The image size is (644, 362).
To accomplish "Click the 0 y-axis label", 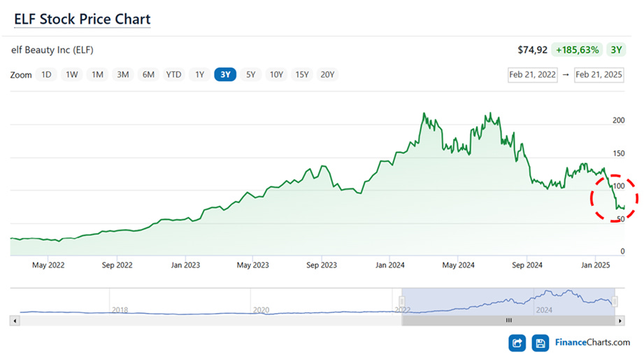I will pyautogui.click(x=622, y=251).
